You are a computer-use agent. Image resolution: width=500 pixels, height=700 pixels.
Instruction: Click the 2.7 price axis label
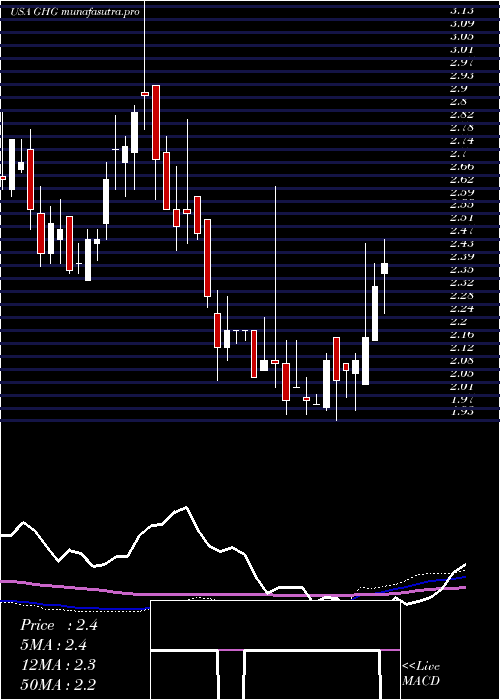point(459,153)
